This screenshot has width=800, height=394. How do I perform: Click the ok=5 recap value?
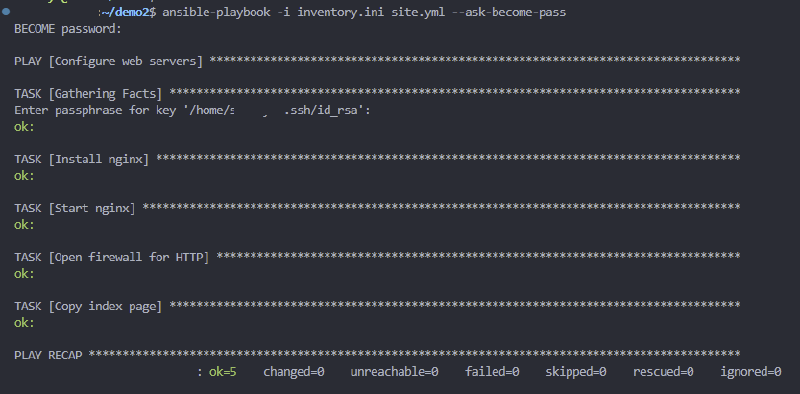pyautogui.click(x=222, y=372)
